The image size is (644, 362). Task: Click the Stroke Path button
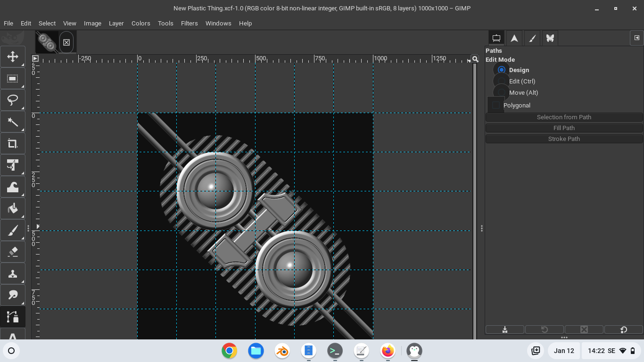(564, 139)
